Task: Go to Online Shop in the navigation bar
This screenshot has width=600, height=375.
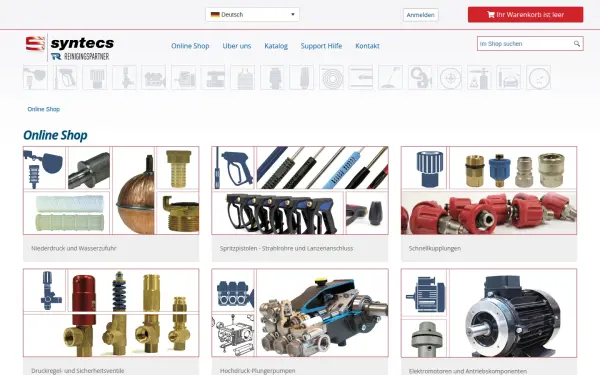Action: pos(190,46)
